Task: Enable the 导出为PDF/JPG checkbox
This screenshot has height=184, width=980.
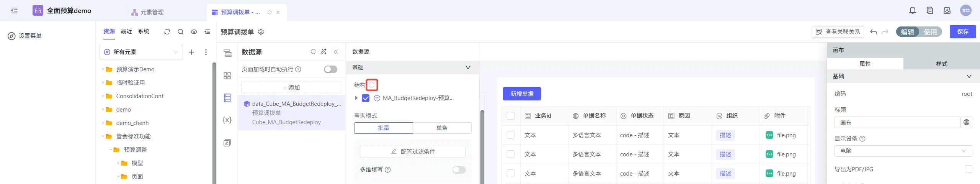Action: tap(969, 169)
